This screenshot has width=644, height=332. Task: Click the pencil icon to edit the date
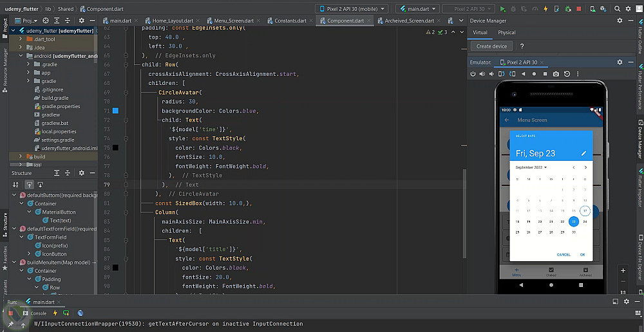(x=583, y=153)
